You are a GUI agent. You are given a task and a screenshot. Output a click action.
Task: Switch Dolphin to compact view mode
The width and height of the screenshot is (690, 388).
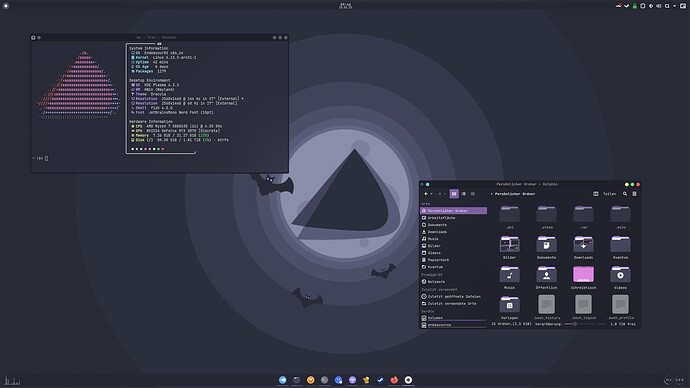pyautogui.click(x=463, y=194)
